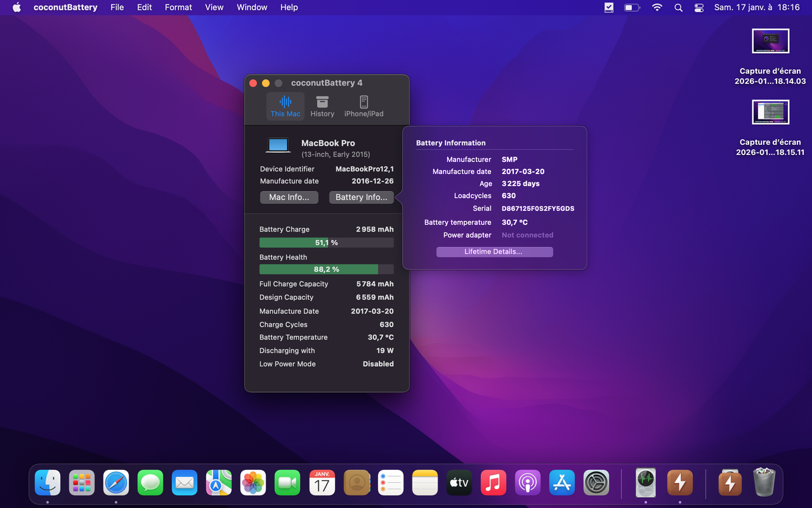Click the MacBook Pro laptop image
This screenshot has width=812, height=508.
point(278,146)
